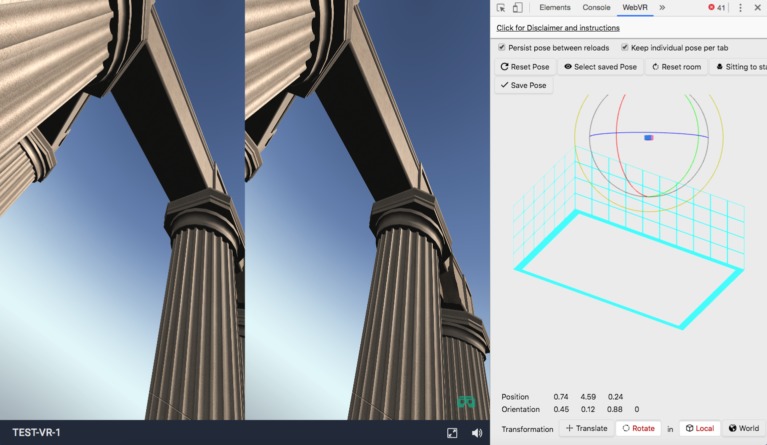The width and height of the screenshot is (767, 445).
Task: Toggle Persist pose between reloads checkbox
Action: [501, 47]
